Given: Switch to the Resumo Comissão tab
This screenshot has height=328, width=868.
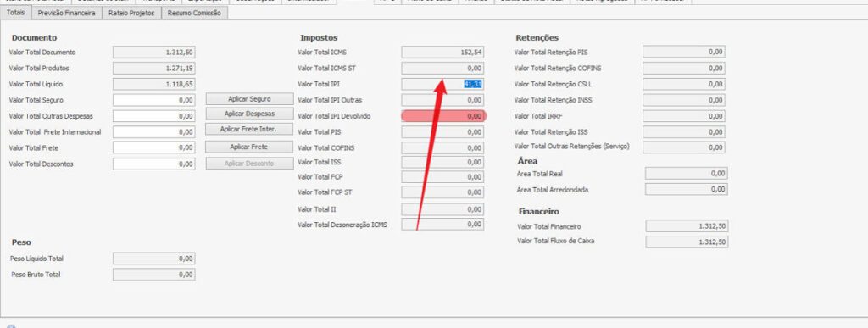Looking at the screenshot, I should pos(194,14).
